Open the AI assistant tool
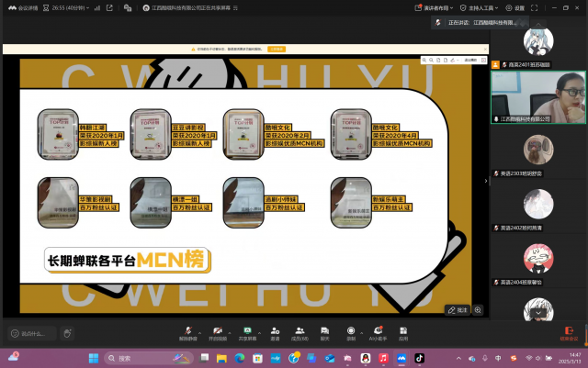 pyautogui.click(x=377, y=331)
